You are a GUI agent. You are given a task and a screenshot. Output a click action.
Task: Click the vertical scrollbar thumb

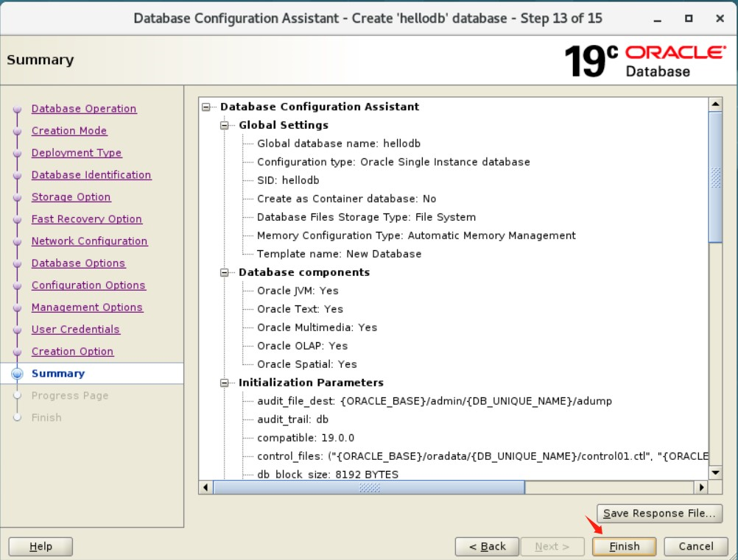point(715,177)
